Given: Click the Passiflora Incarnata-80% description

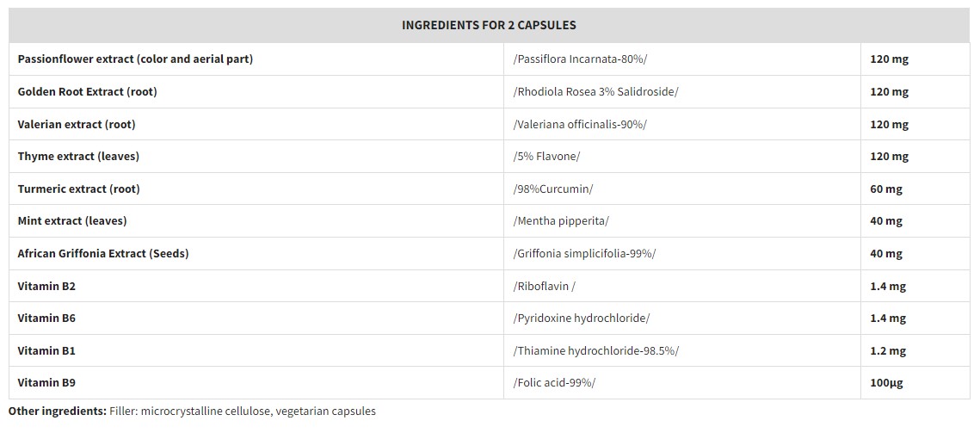Looking at the screenshot, I should point(580,59).
